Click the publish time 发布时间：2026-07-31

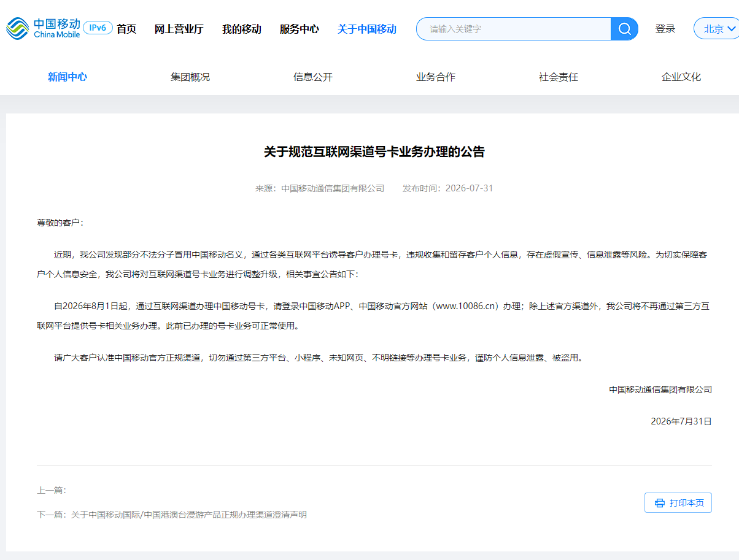point(448,188)
